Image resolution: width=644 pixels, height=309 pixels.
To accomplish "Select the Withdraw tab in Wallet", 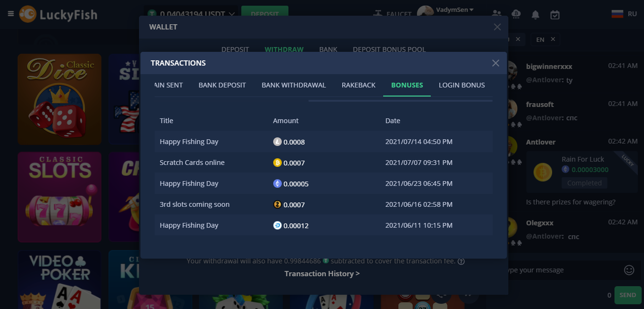I will 284,49.
